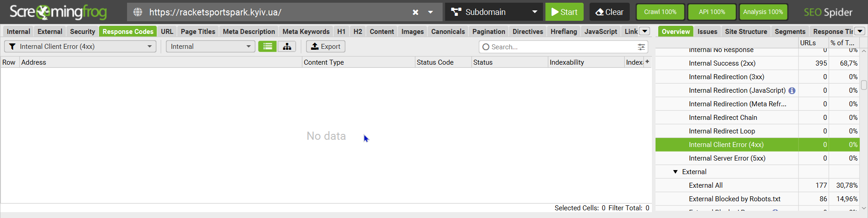The height and width of the screenshot is (218, 868).
Task: Open the Page Titles tab
Action: (x=198, y=31)
